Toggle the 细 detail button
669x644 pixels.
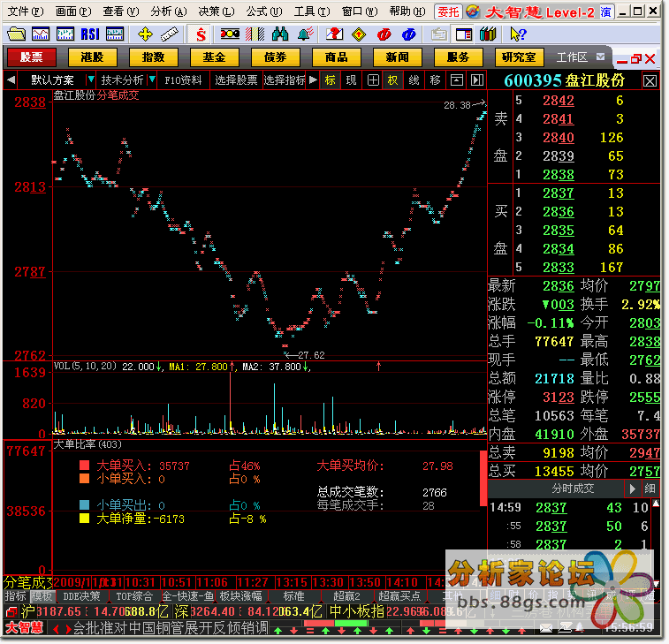point(650,489)
